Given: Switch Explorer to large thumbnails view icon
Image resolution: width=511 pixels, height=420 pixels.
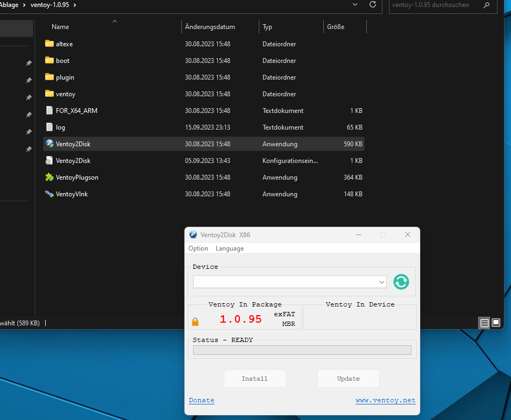Looking at the screenshot, I should (496, 323).
